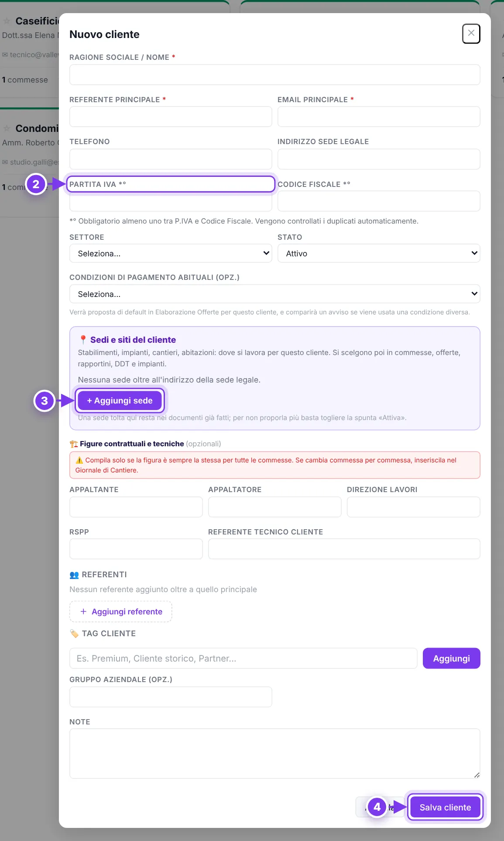This screenshot has width=504, height=841.
Task: Star the Condominio client card in the background
Action: (x=7, y=128)
